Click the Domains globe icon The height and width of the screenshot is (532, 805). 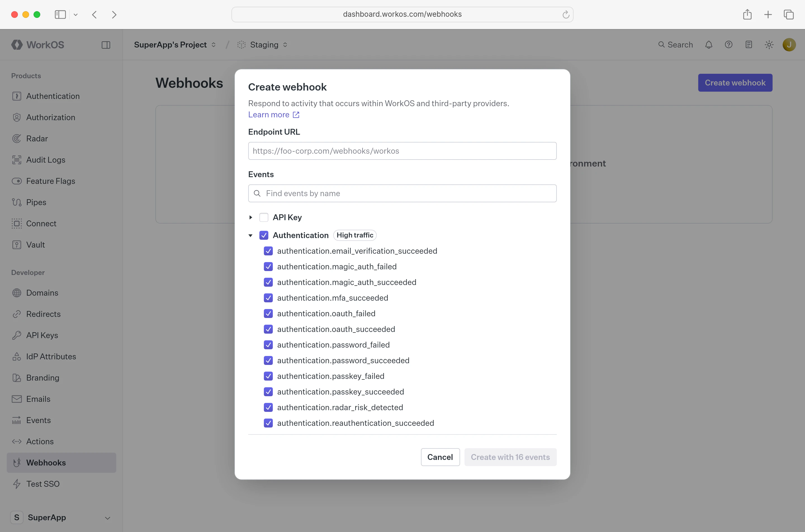tap(16, 293)
